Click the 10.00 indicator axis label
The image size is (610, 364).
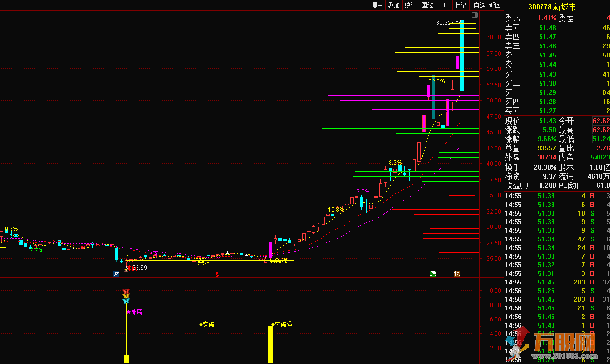[494, 291]
